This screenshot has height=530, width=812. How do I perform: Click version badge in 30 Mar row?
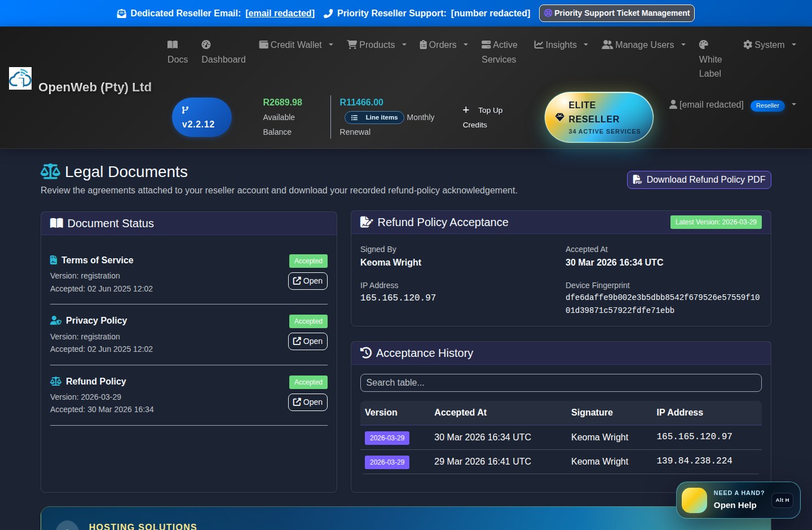click(x=387, y=438)
